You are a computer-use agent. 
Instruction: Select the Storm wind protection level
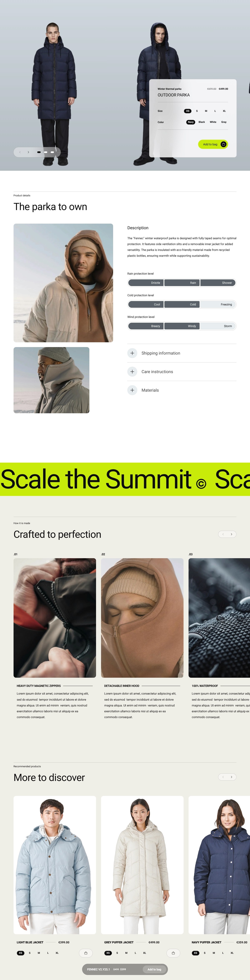(x=218, y=326)
